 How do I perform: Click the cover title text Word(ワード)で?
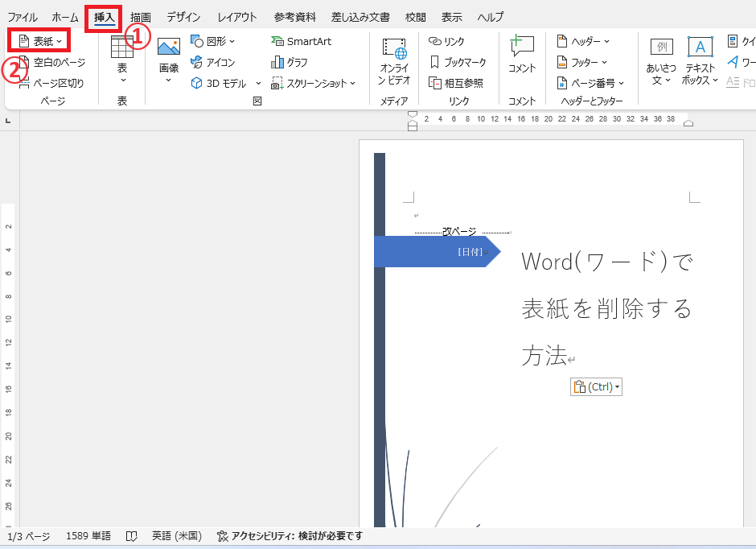(607, 262)
